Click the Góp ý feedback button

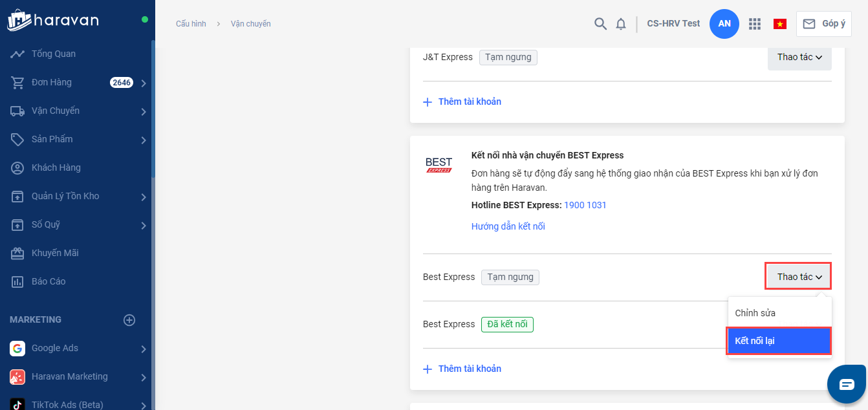pos(824,24)
